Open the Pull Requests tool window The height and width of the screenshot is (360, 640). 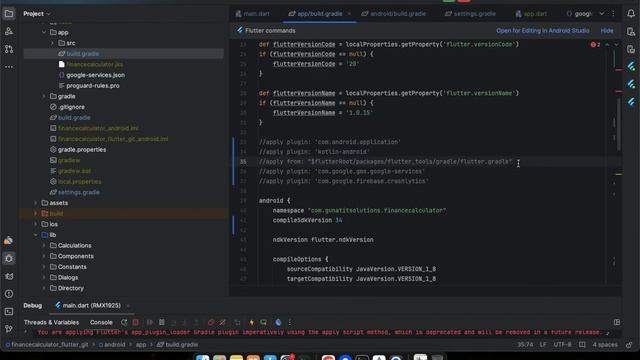click(x=9, y=49)
